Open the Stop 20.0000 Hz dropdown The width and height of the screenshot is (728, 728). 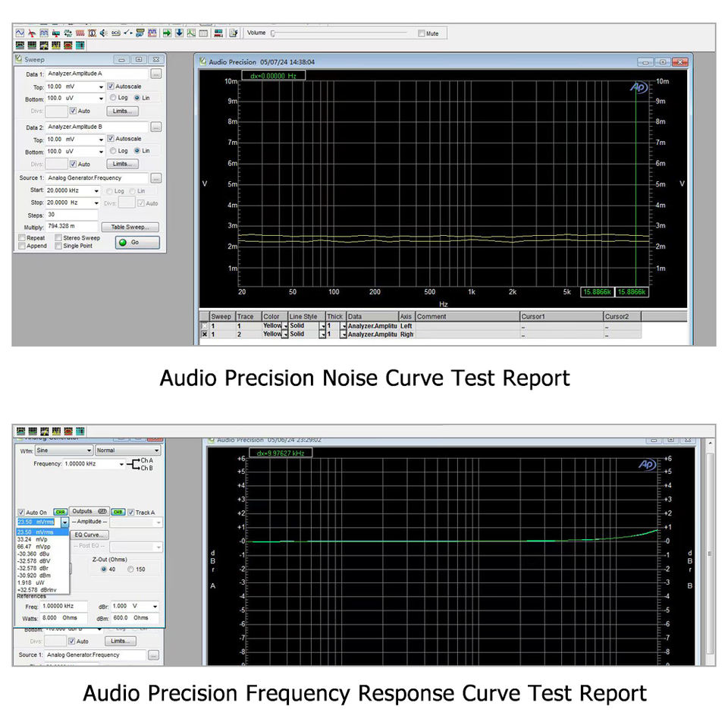click(96, 203)
